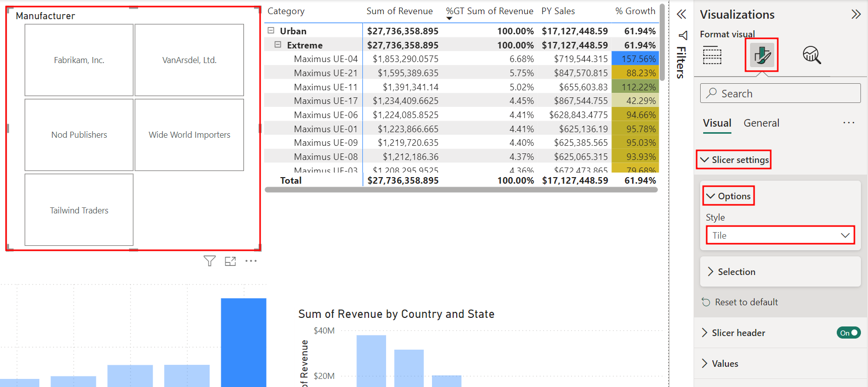This screenshot has width=868, height=387.
Task: Open the Visual tab more options ellipsis
Action: [849, 123]
